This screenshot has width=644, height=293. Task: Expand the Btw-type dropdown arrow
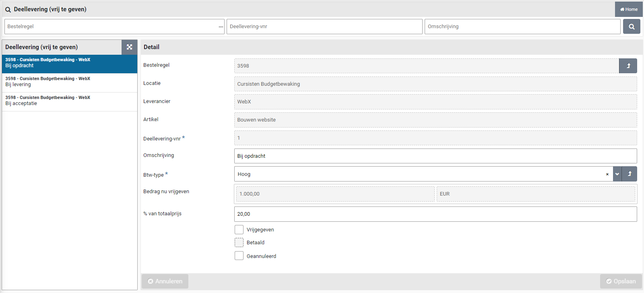click(x=617, y=174)
